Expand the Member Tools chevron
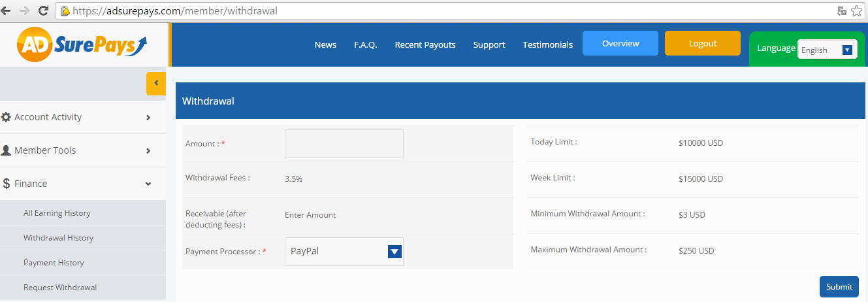 tap(148, 151)
